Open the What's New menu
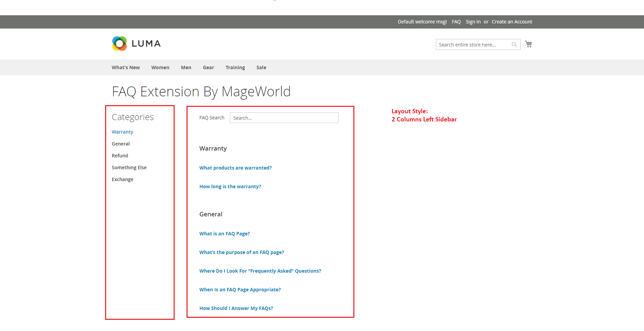Viewport: 644px width, 331px height. [x=126, y=67]
